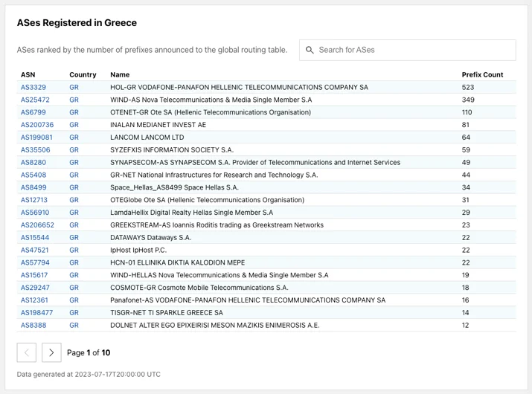This screenshot has width=532, height=394.
Task: Select COSMOTE-GR Cosmote Mobile name cell
Action: (199, 288)
